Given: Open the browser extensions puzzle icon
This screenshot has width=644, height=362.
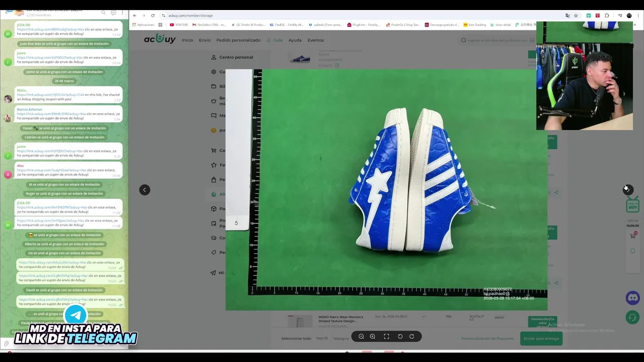Looking at the screenshot, I should (607, 16).
